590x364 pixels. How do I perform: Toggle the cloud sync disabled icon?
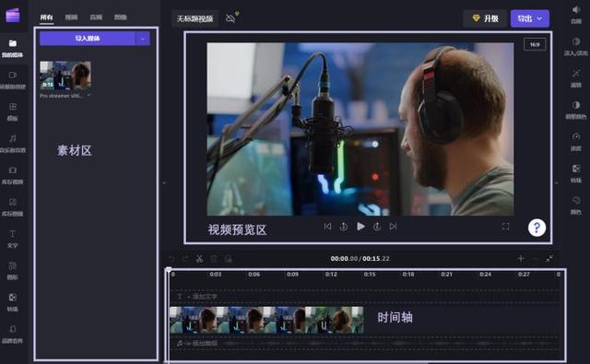tap(231, 18)
